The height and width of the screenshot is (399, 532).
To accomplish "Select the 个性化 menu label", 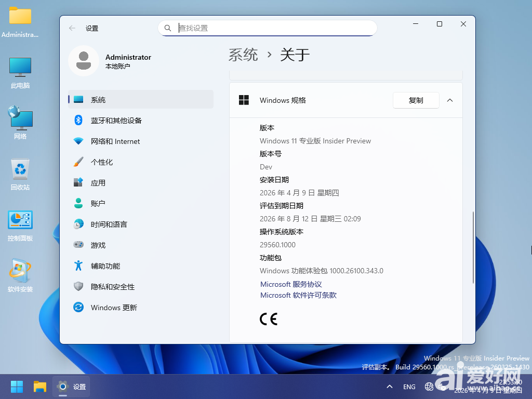I will coord(102,162).
